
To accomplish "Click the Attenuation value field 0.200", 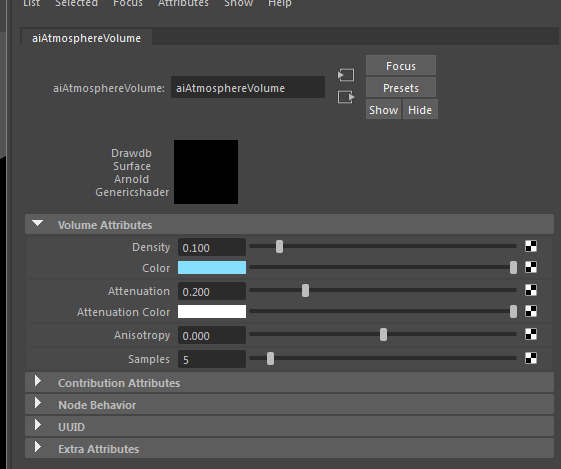I will coord(212,291).
